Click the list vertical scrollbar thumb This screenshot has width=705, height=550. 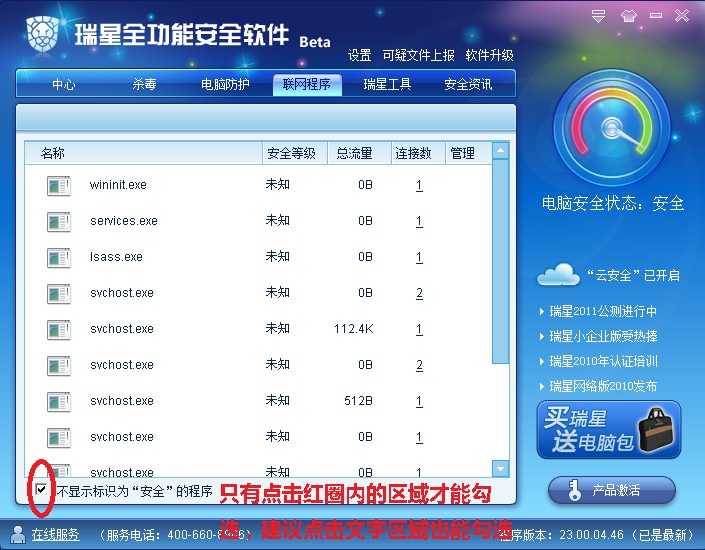(x=500, y=261)
